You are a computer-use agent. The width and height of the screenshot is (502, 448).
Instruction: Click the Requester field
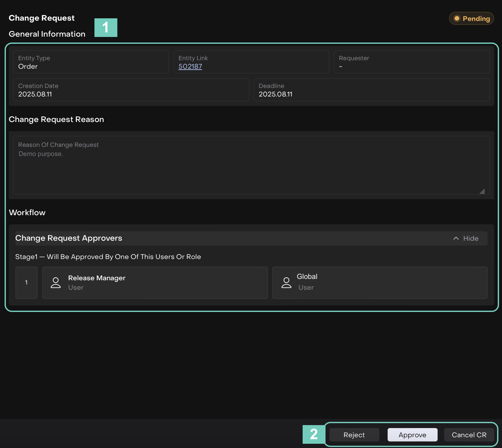pos(411,62)
